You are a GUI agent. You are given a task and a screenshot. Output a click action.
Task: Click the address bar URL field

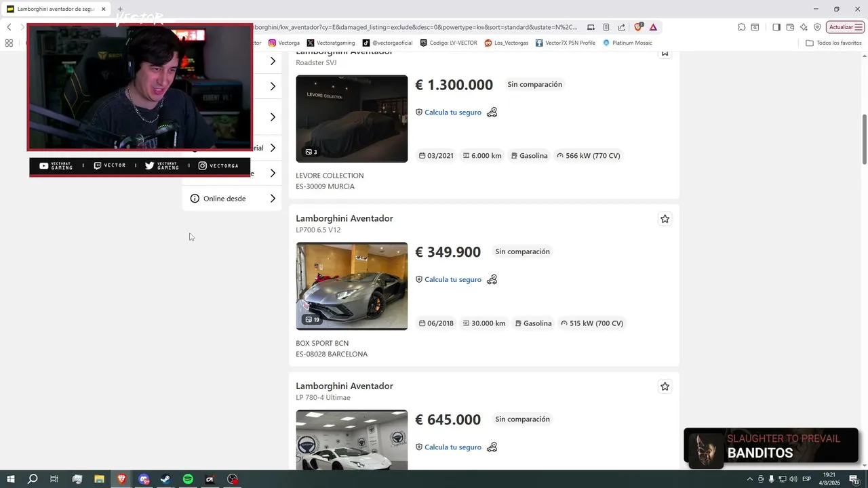pos(414,27)
